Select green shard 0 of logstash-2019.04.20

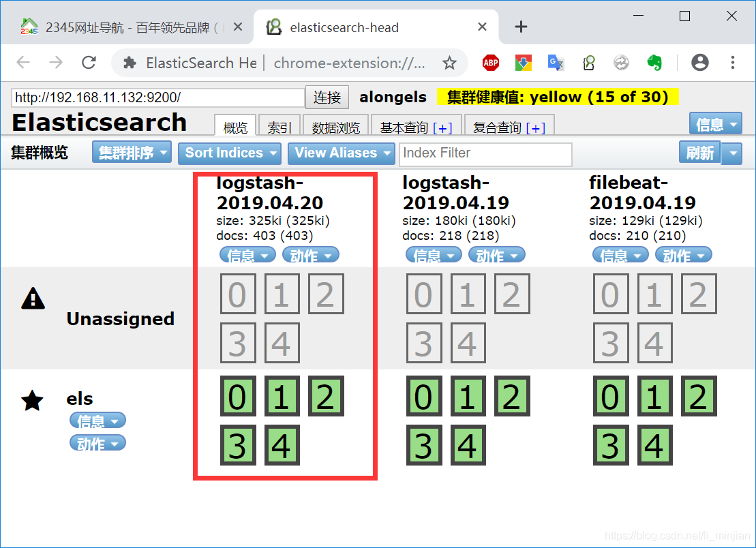238,396
